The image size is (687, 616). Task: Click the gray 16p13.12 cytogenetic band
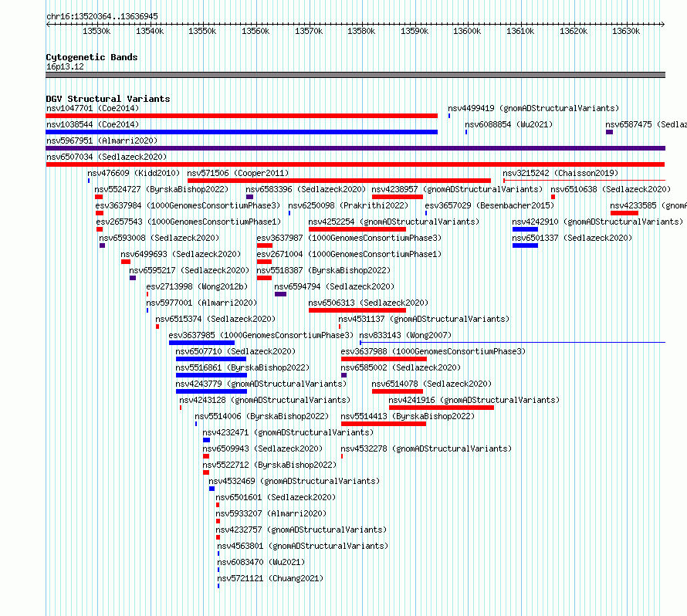click(355, 75)
